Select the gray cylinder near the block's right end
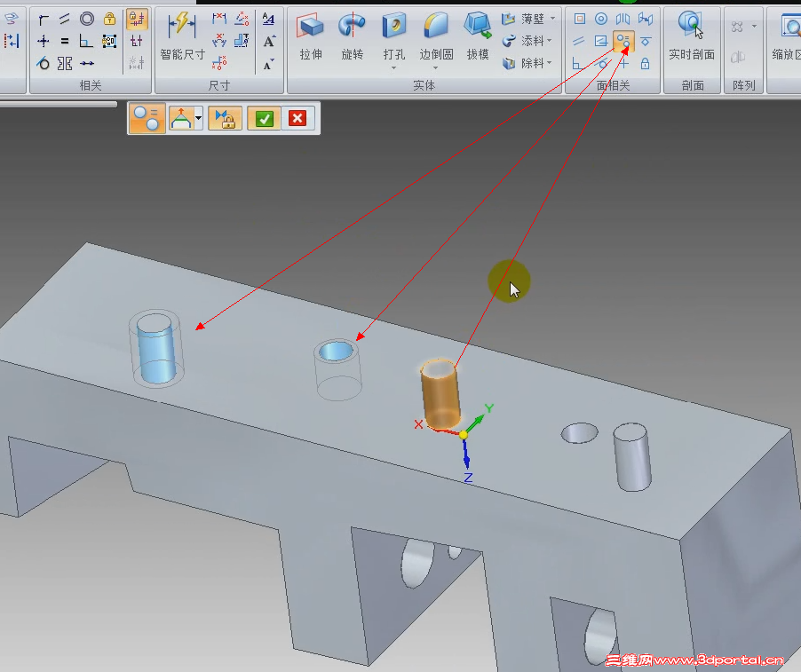Image resolution: width=801 pixels, height=672 pixels. pyautogui.click(x=632, y=457)
